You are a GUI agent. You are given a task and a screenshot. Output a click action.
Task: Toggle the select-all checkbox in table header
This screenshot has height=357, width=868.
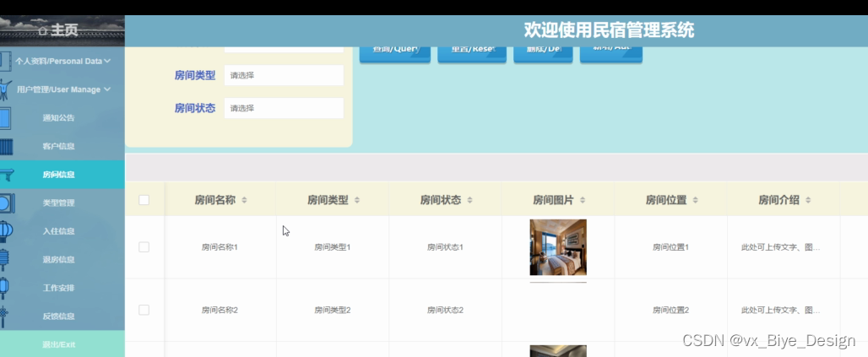[144, 200]
